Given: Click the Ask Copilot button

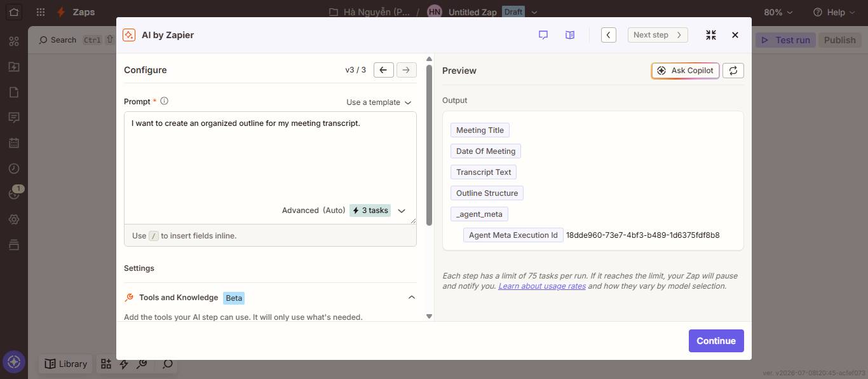Looking at the screenshot, I should point(685,71).
